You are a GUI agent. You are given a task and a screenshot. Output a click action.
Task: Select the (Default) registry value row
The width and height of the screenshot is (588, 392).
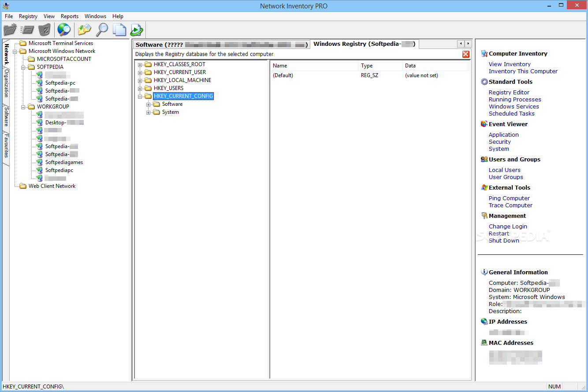click(x=370, y=75)
